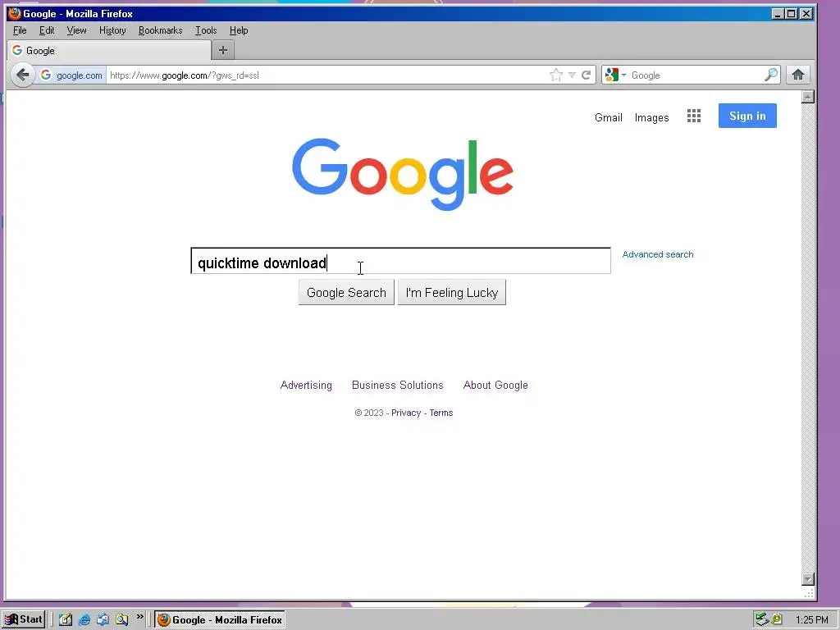
Task: Open the History menu
Action: pyautogui.click(x=112, y=30)
